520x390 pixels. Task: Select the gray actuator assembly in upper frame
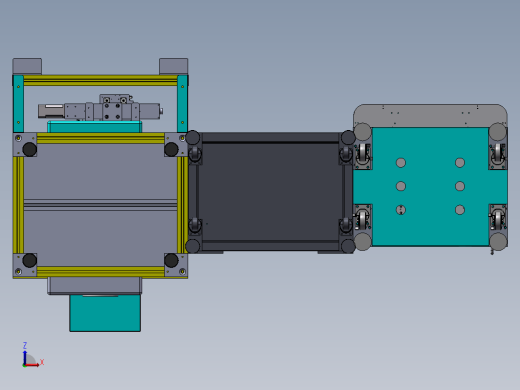[x=100, y=108]
